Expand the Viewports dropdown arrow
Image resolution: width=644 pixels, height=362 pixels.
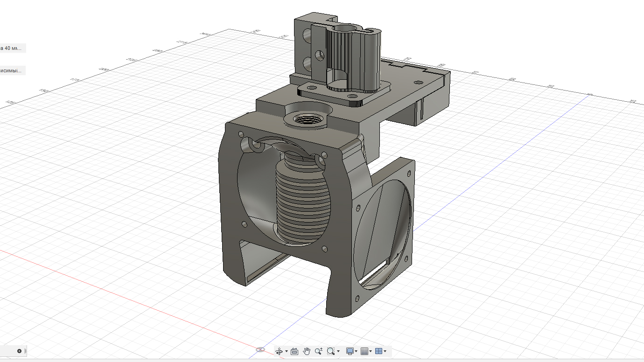pos(385,351)
